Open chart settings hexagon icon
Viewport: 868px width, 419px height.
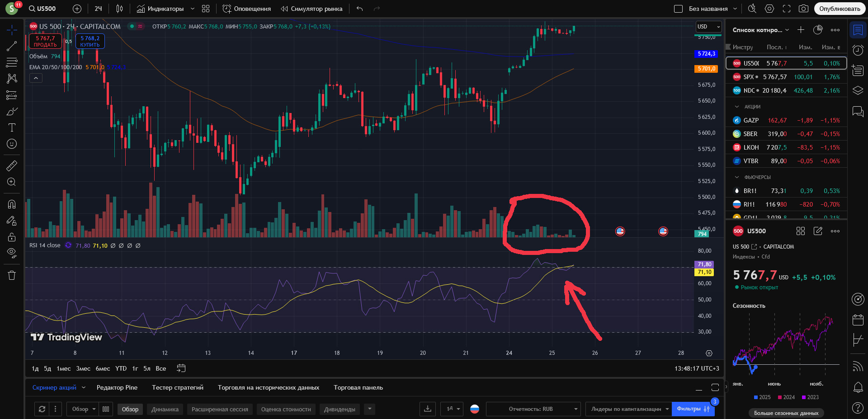(x=769, y=9)
